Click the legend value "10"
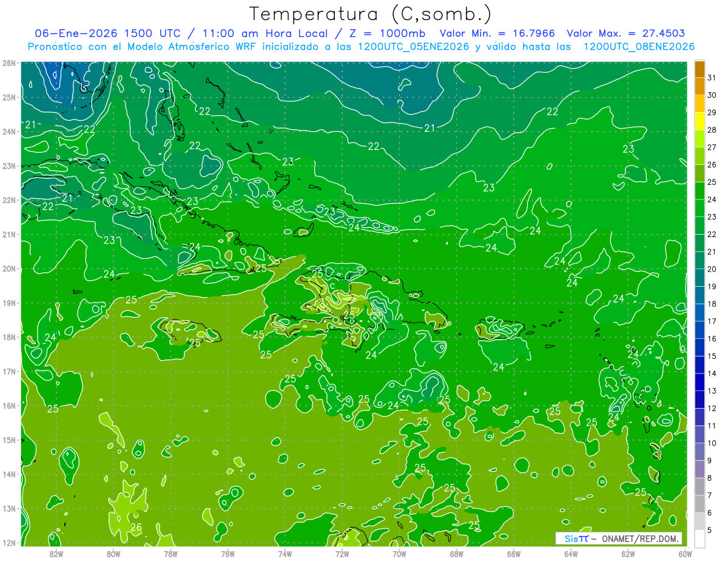Image resolution: width=728 pixels, height=562 pixels. tap(712, 444)
